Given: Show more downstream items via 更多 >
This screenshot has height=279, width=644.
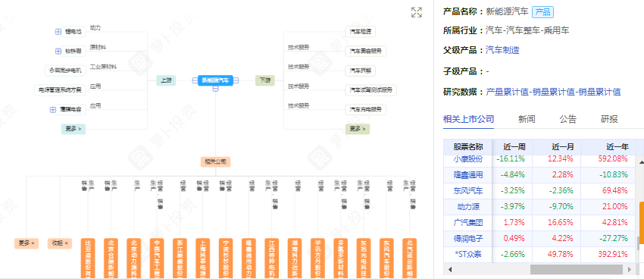Looking at the screenshot, I should point(358,129).
